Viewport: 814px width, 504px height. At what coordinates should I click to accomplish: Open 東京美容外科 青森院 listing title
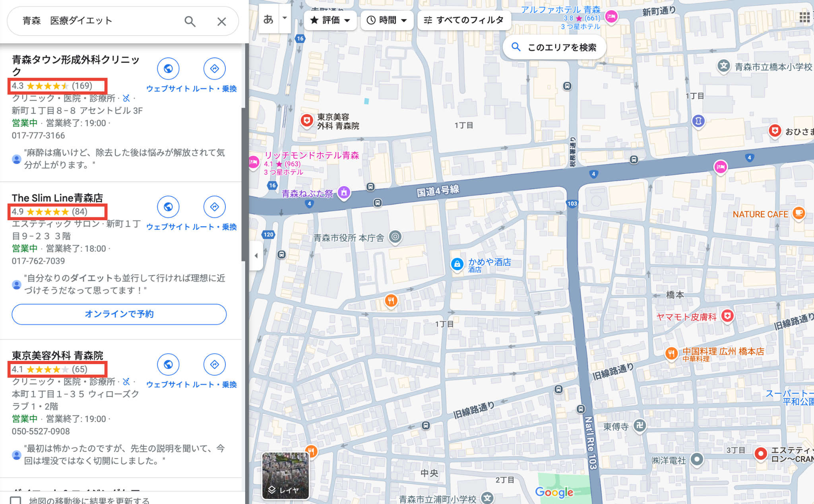58,355
